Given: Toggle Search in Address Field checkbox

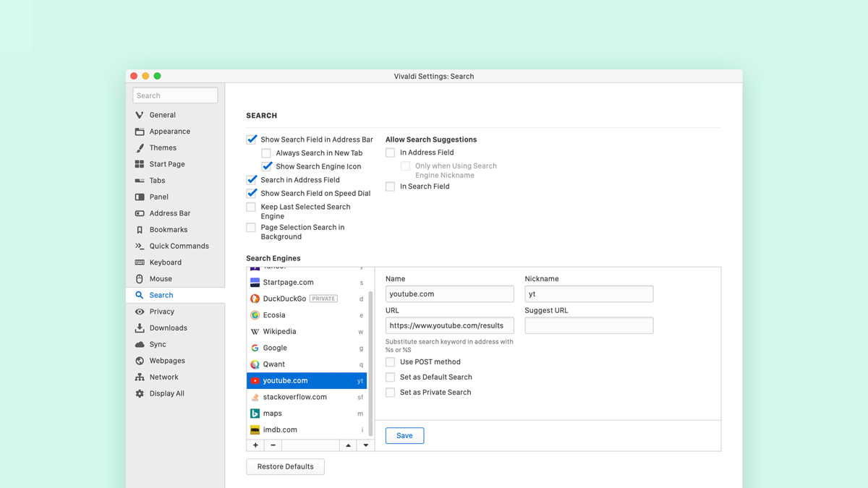Looking at the screenshot, I should [x=252, y=180].
